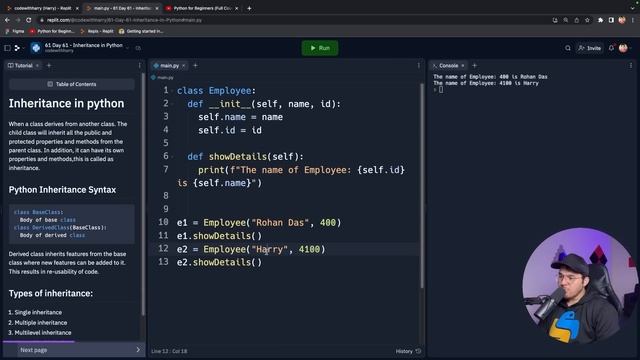640x360 pixels.
Task: Place cursor on line 12 "Harry" string
Action: 269,249
